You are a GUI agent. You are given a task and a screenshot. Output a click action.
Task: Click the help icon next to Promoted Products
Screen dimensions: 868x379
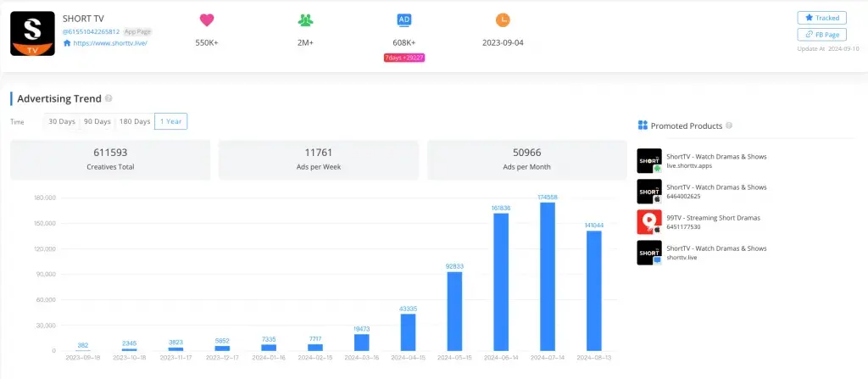(x=729, y=125)
